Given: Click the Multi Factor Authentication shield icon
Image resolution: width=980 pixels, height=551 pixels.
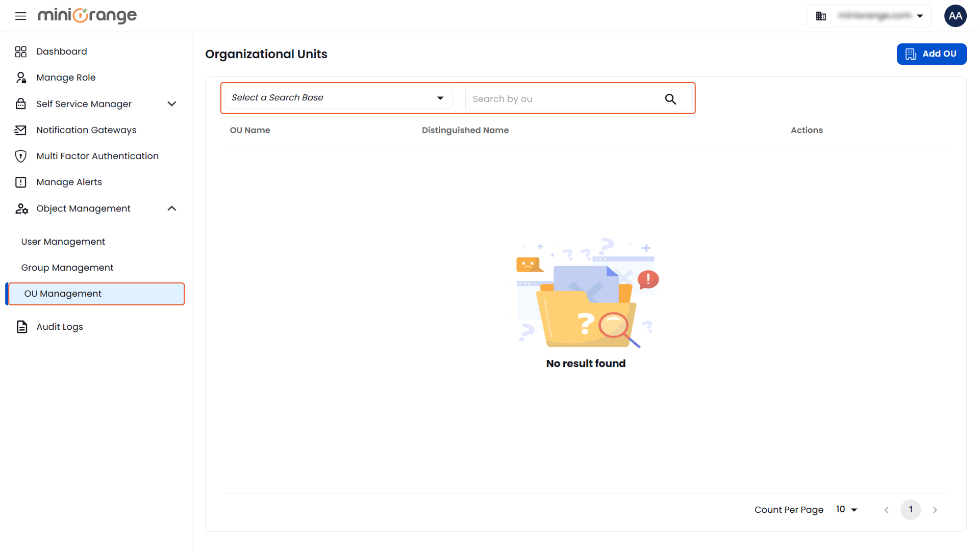Looking at the screenshot, I should (x=20, y=156).
